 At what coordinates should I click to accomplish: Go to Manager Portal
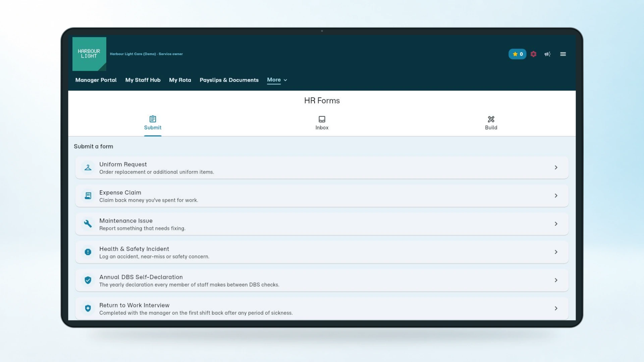96,80
